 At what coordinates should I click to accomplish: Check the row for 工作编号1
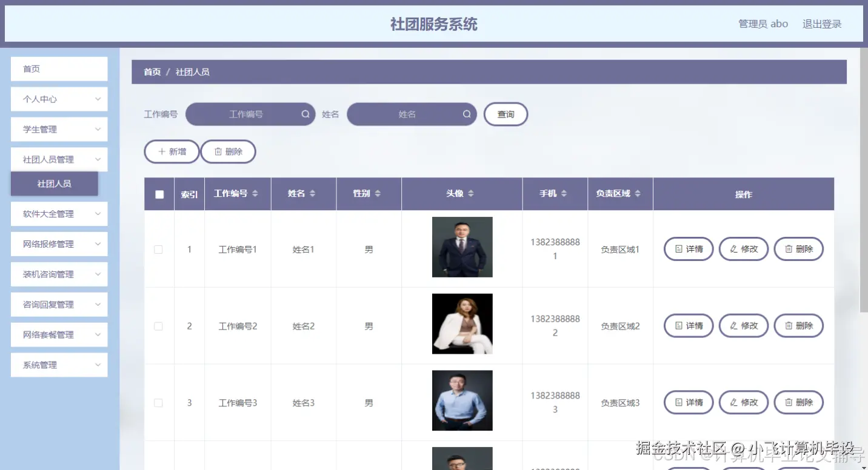[x=159, y=250]
